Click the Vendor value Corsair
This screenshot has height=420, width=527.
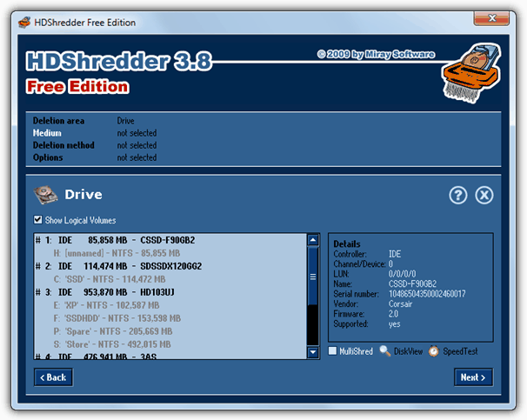click(400, 304)
